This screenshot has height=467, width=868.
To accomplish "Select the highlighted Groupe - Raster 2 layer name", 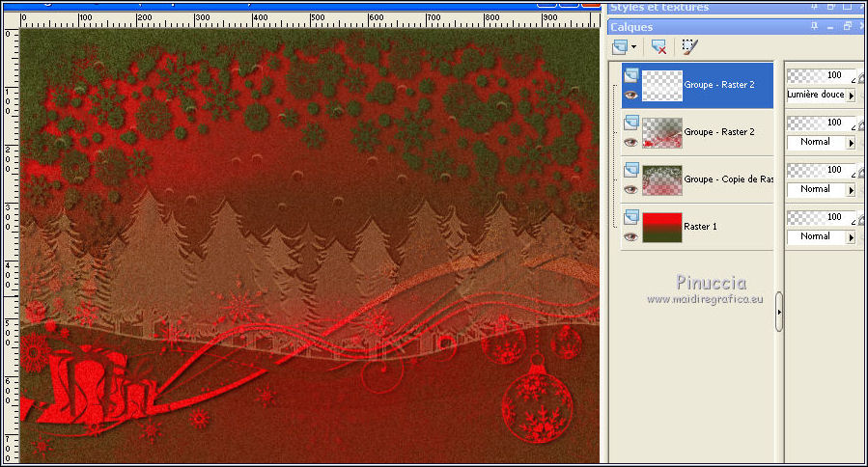I will pos(719,85).
